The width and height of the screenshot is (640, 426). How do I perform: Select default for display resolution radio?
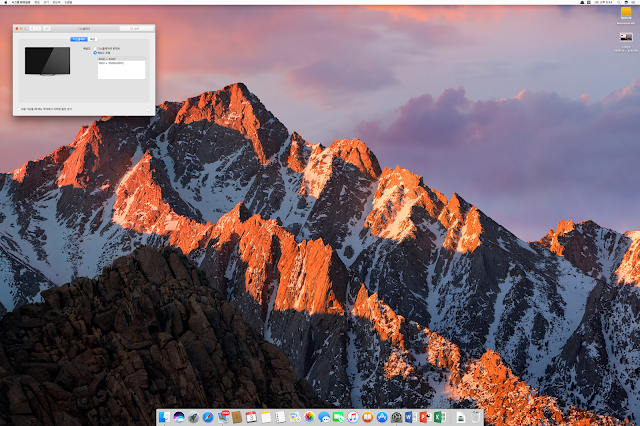[x=95, y=49]
